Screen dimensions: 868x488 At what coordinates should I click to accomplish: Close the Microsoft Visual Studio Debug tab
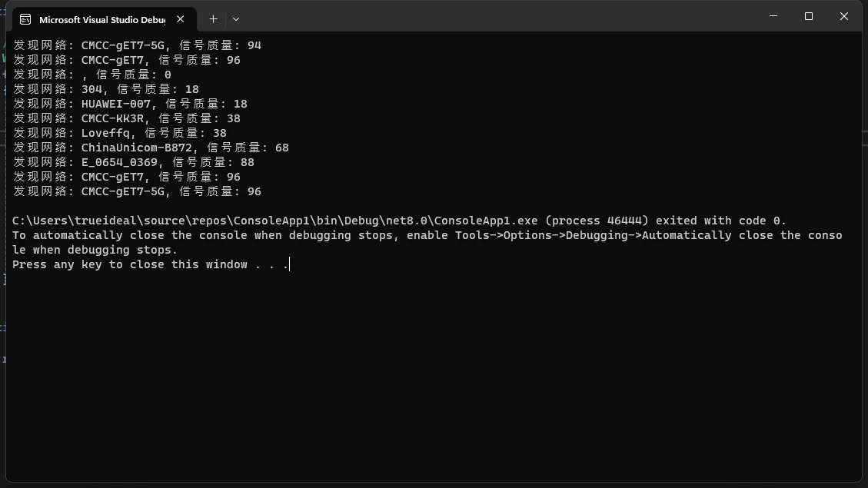pyautogui.click(x=181, y=18)
